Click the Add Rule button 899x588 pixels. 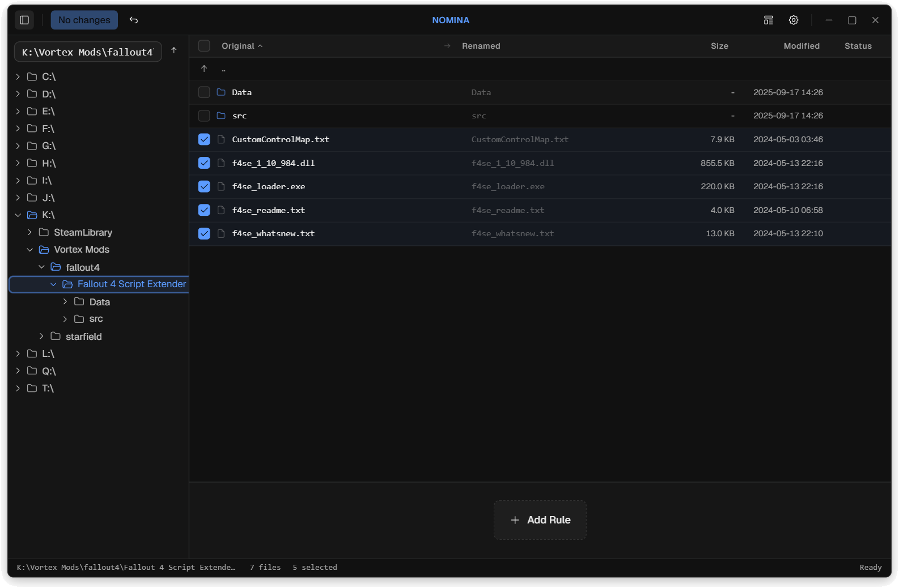pyautogui.click(x=540, y=520)
